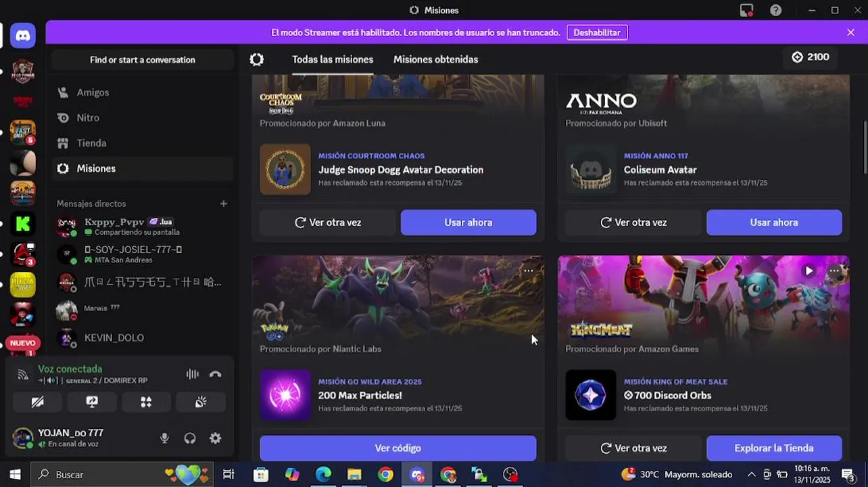Click the YOJAN_DO 777 user avatar
This screenshot has height=487, width=868.
(23, 438)
